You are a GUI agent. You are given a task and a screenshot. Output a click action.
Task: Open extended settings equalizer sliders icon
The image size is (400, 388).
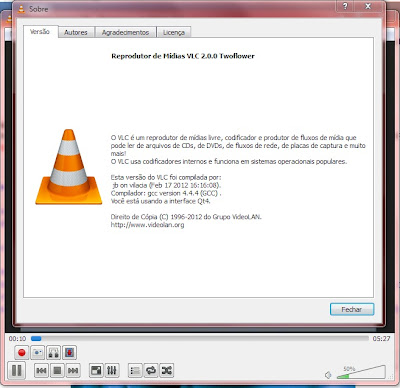point(112,370)
